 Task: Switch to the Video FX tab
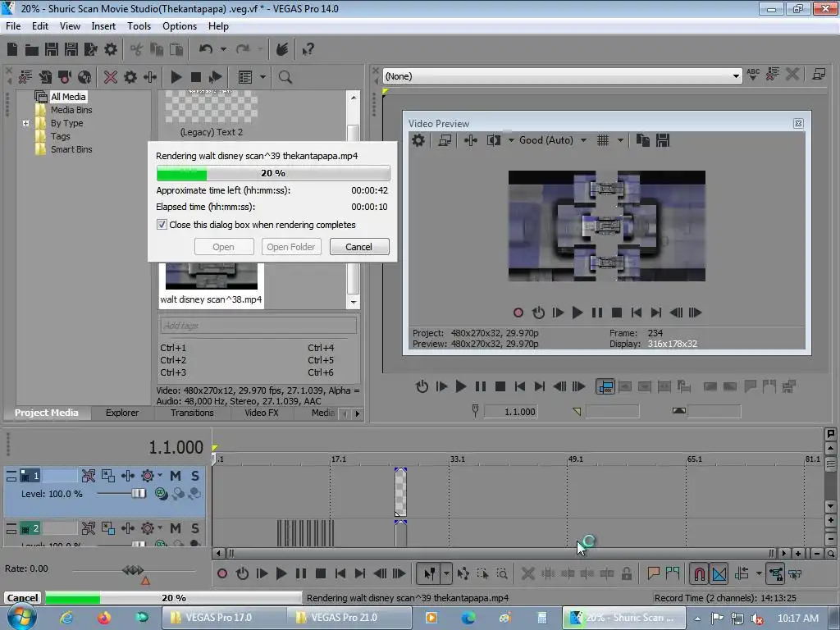[x=262, y=413]
